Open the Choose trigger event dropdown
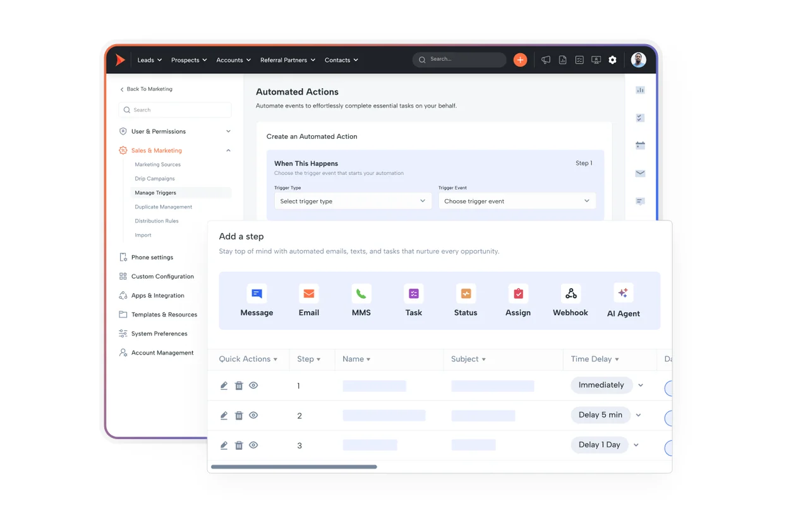This screenshot has height=532, width=798. click(517, 201)
